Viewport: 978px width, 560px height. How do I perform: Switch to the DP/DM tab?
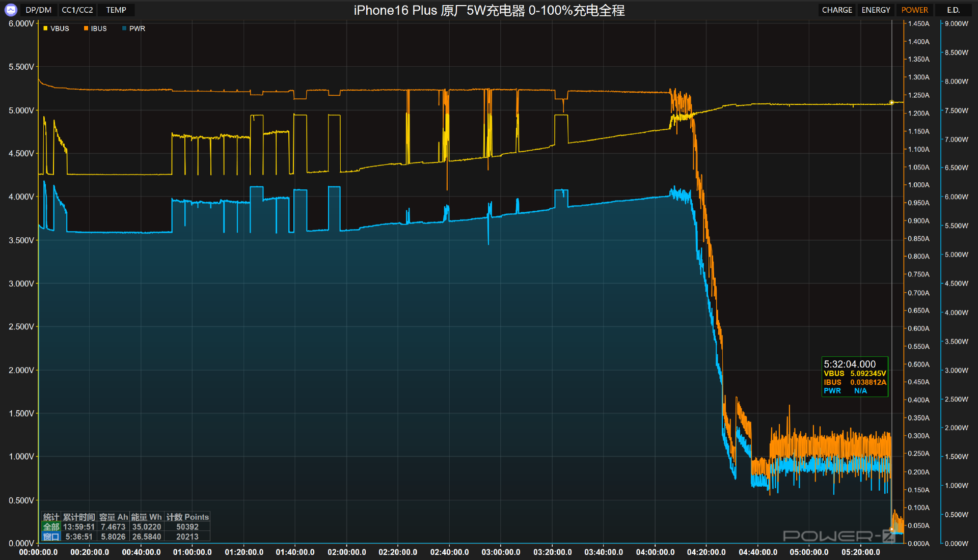(x=39, y=10)
